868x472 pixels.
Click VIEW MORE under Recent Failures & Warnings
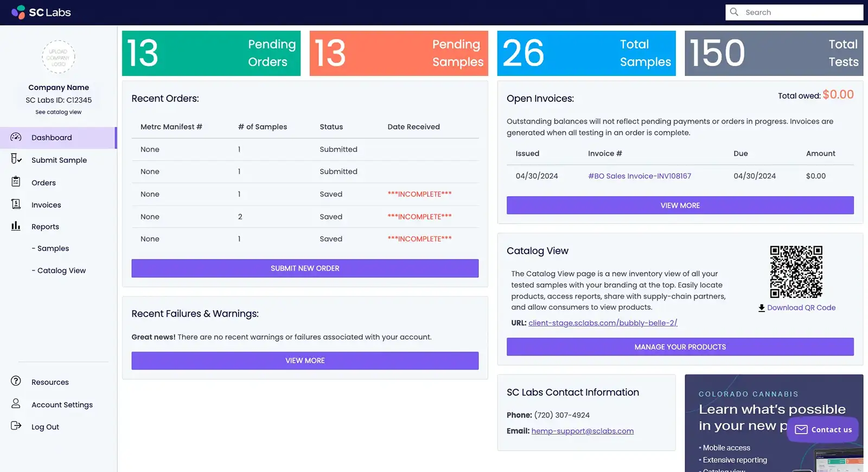click(x=305, y=361)
